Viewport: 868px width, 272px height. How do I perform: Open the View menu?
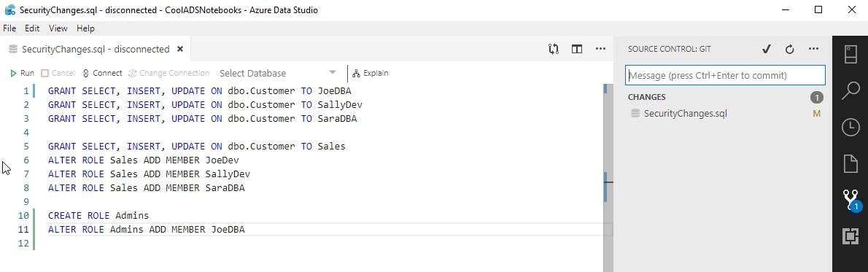58,28
